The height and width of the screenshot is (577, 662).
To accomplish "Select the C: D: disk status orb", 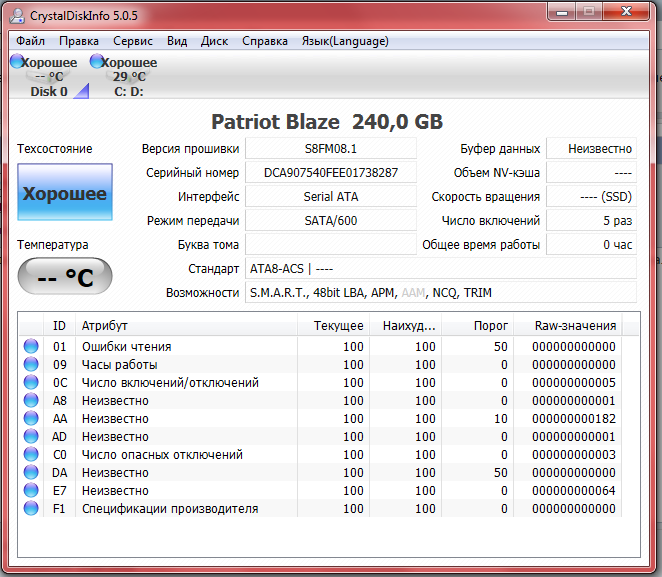I will coord(97,62).
